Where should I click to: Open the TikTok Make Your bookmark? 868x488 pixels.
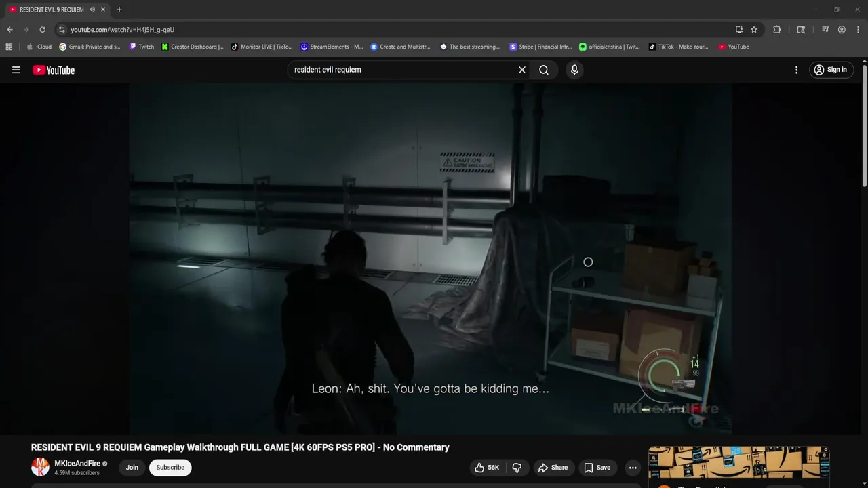coord(678,47)
